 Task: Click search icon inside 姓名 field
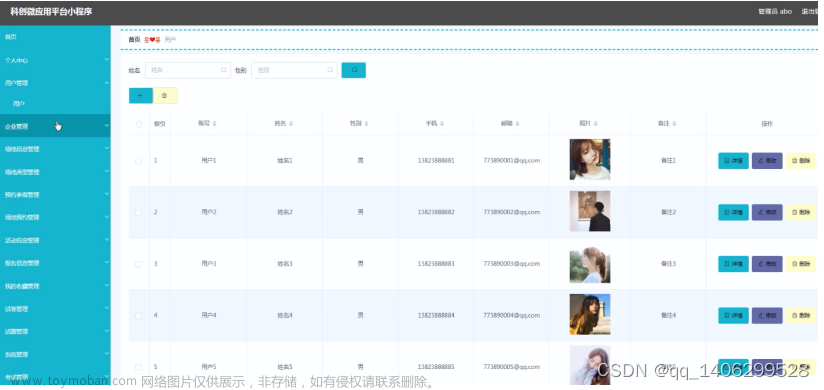tap(223, 70)
